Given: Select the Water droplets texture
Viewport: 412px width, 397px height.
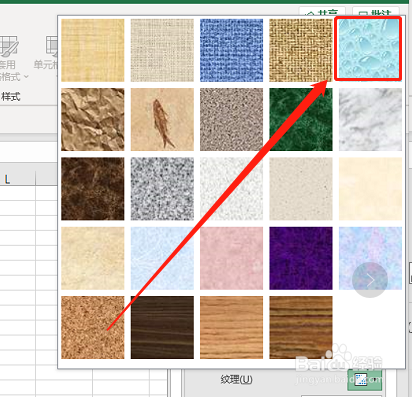Looking at the screenshot, I should pyautogui.click(x=368, y=49).
